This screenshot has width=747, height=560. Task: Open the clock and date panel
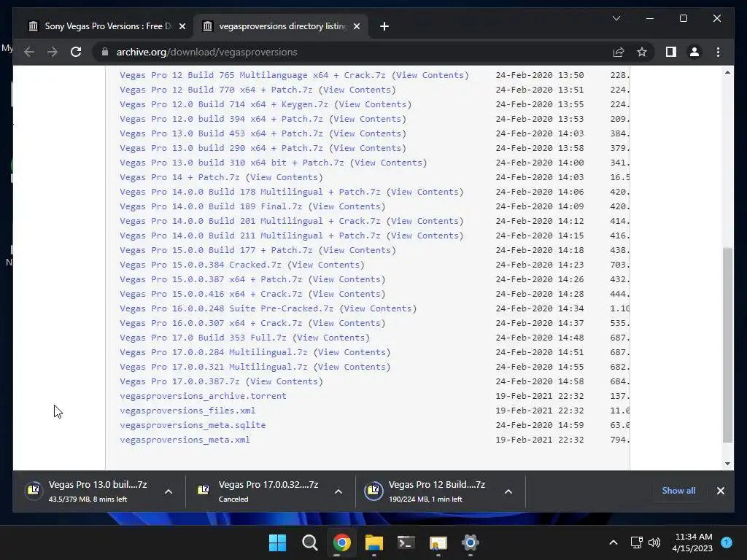[692, 542]
